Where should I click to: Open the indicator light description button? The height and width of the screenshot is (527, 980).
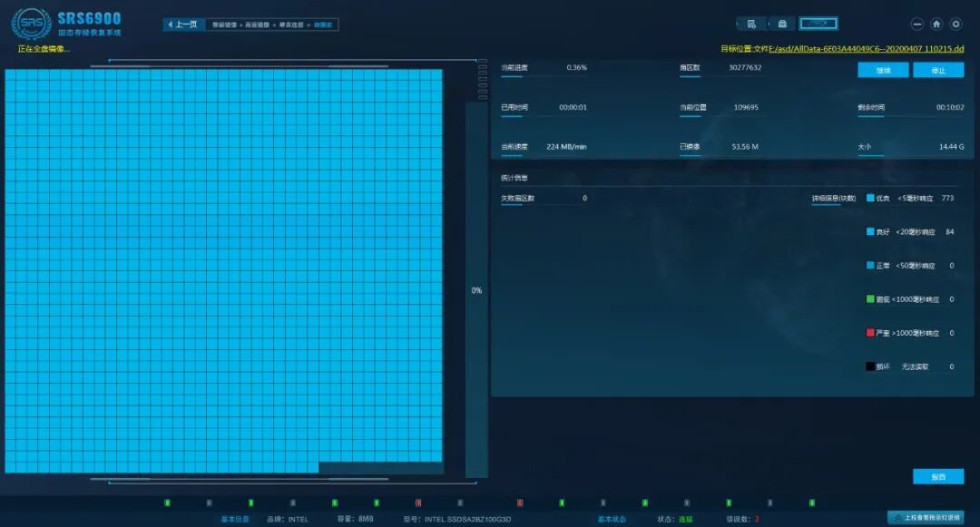pos(926,517)
